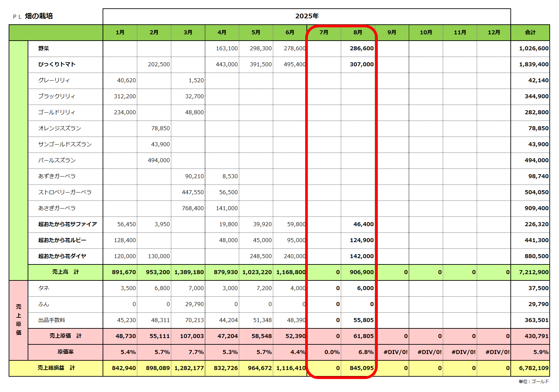Click the 原価率 row label
This screenshot has width=559, height=392.
pos(65,352)
